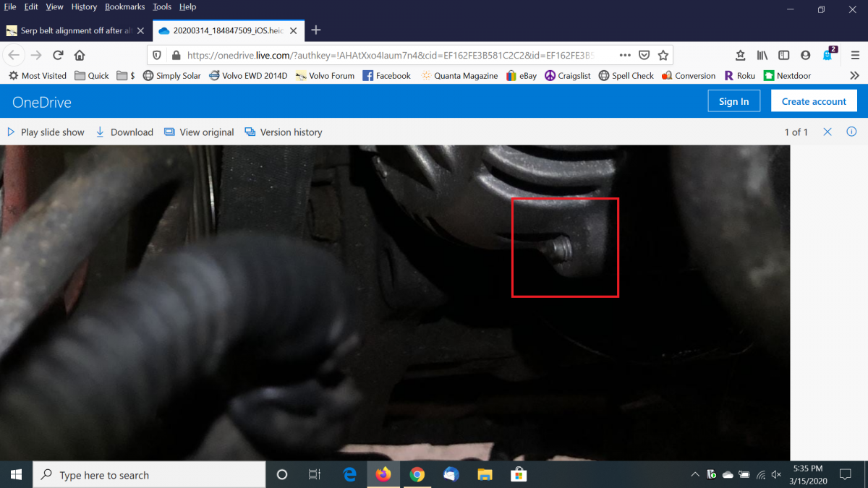Reload the current page in Firefox
868x488 pixels.
(x=58, y=56)
